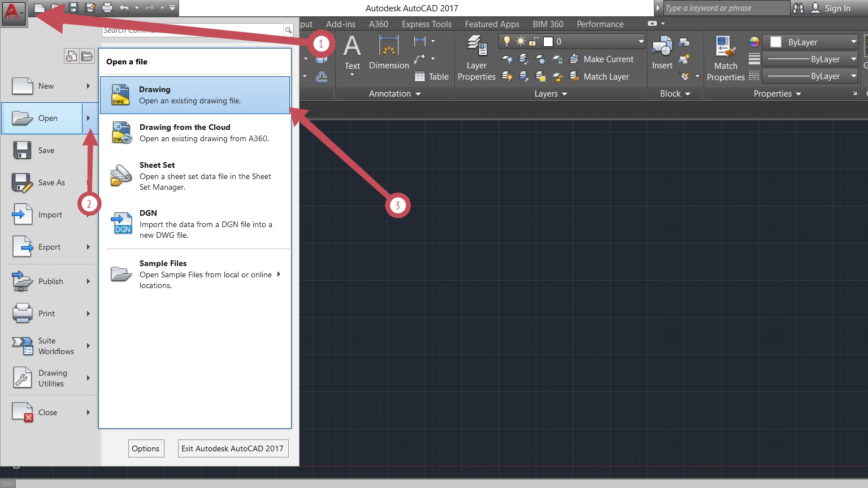The width and height of the screenshot is (868, 488).
Task: Choose Sheet Set open option
Action: tap(195, 176)
